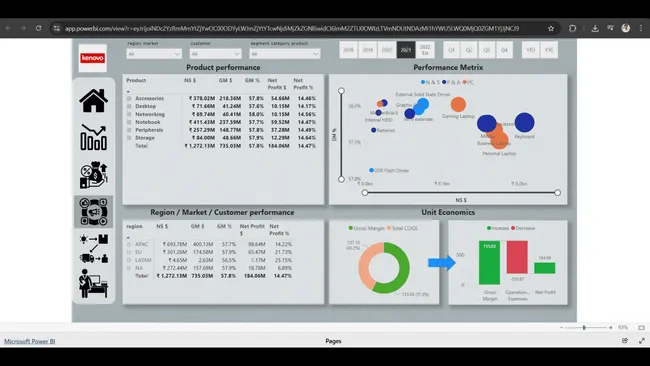
Task: Click the Keyboard bubble
Action: (x=524, y=122)
